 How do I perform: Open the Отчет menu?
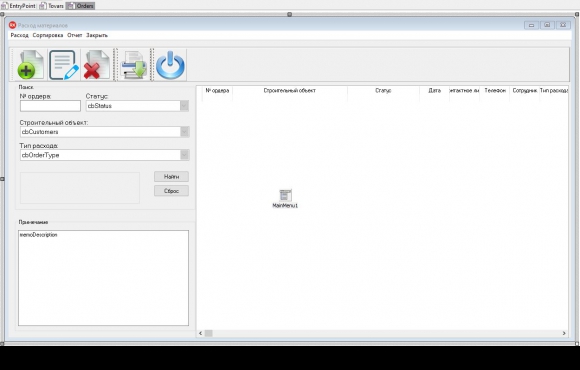(75, 35)
